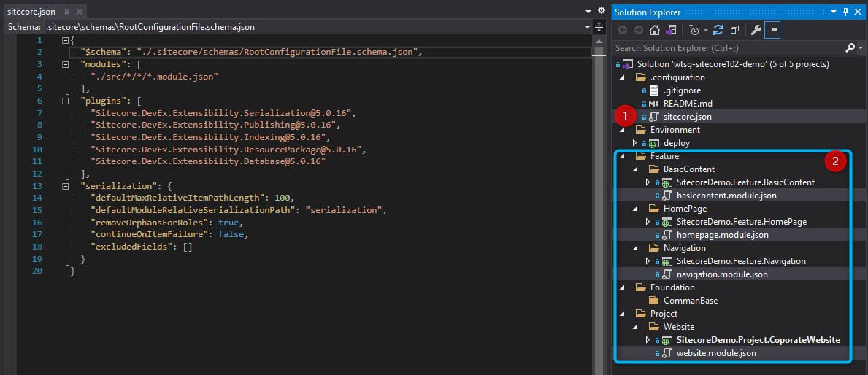868x375 pixels.
Task: Click the SitecoreDemo.Feature.HomePage project globe icon
Action: click(667, 222)
